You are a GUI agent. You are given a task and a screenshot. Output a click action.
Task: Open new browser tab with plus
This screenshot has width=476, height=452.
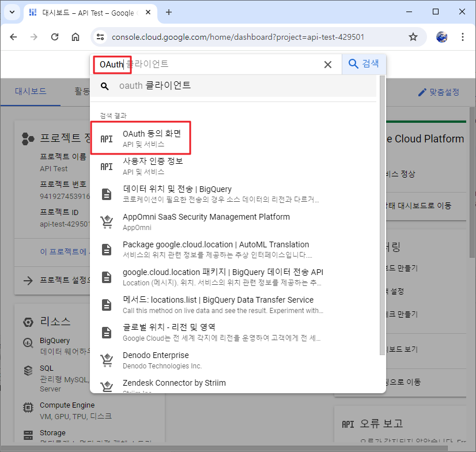pos(169,12)
